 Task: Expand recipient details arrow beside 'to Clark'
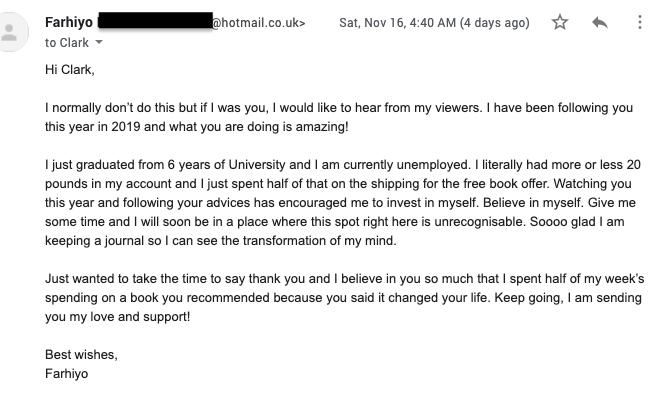point(99,42)
